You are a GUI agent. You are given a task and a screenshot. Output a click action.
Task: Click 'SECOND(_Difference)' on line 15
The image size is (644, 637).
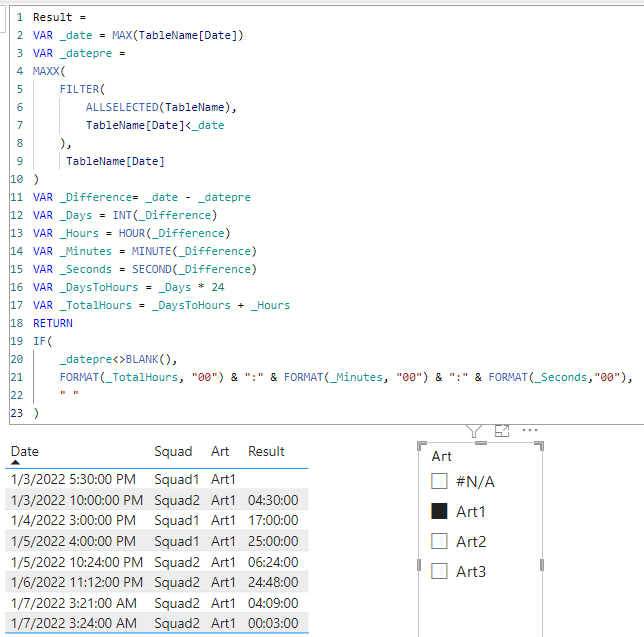click(x=194, y=269)
